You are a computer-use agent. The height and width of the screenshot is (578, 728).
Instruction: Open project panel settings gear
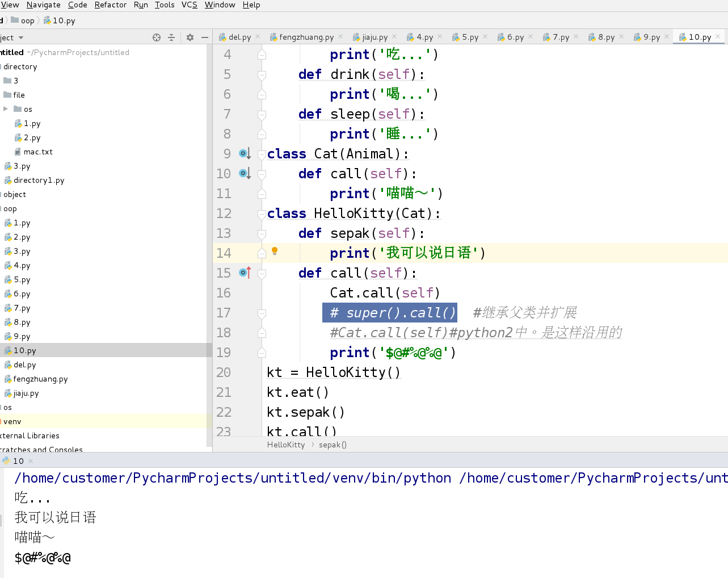(190, 37)
